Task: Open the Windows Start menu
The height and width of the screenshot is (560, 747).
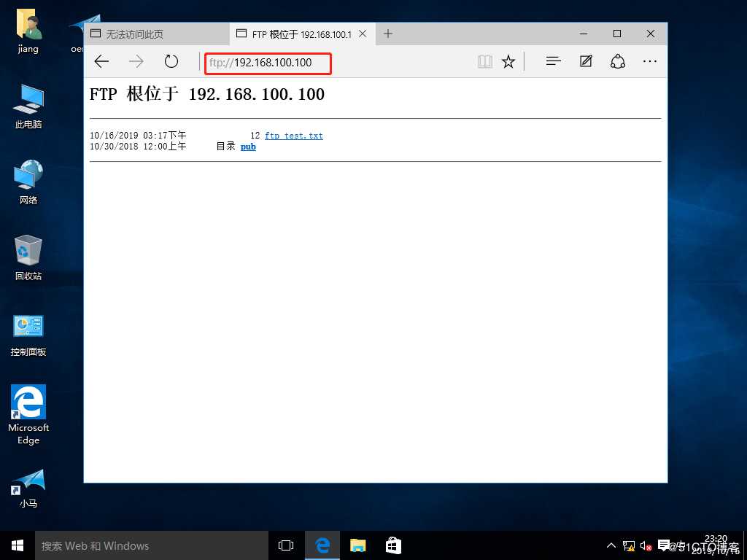Action: coord(18,545)
